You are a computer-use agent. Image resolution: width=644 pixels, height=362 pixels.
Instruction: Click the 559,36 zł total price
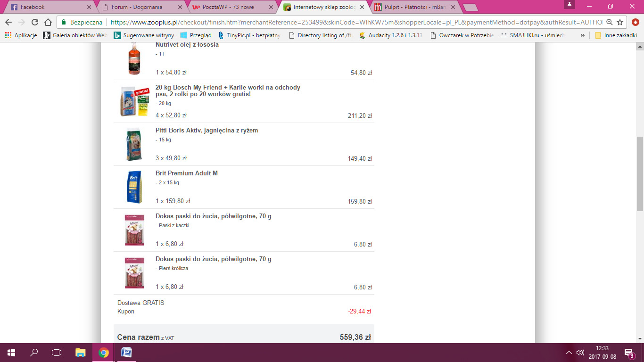355,337
